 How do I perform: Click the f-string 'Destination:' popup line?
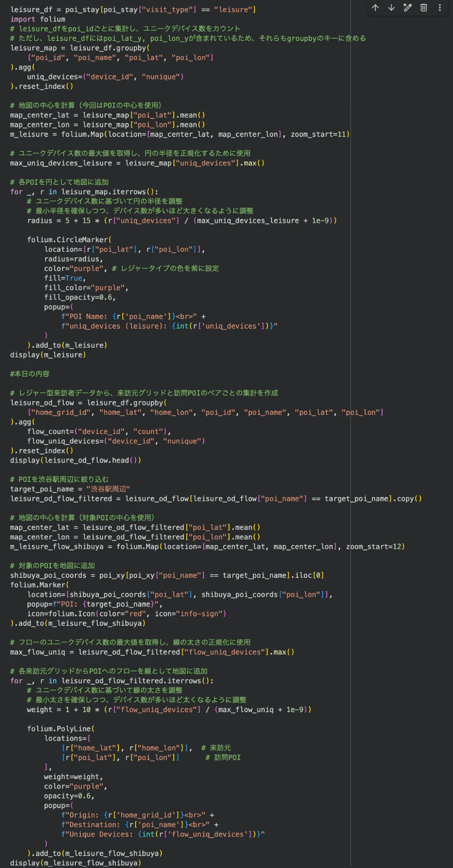[140, 825]
